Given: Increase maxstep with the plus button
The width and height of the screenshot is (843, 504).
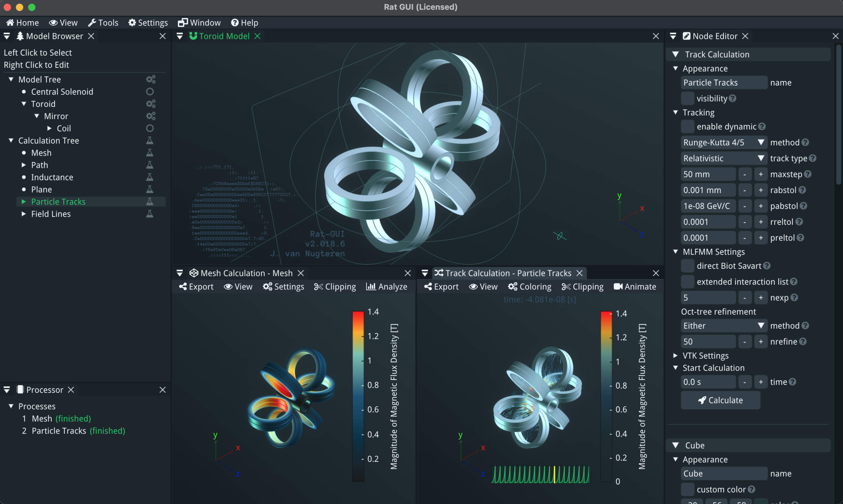Looking at the screenshot, I should coord(761,174).
